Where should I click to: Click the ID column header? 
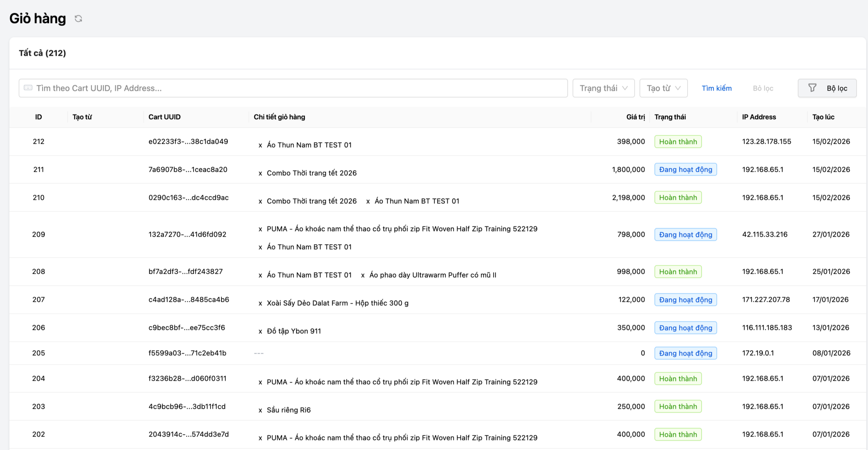38,117
